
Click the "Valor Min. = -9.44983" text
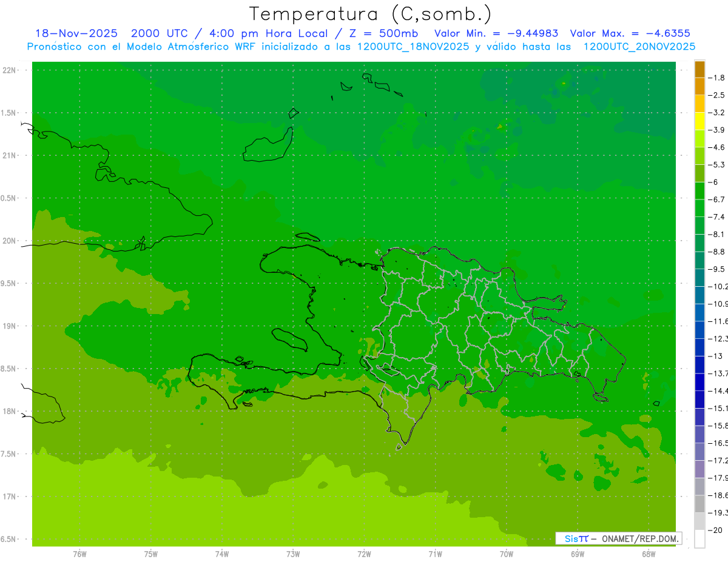497,33
